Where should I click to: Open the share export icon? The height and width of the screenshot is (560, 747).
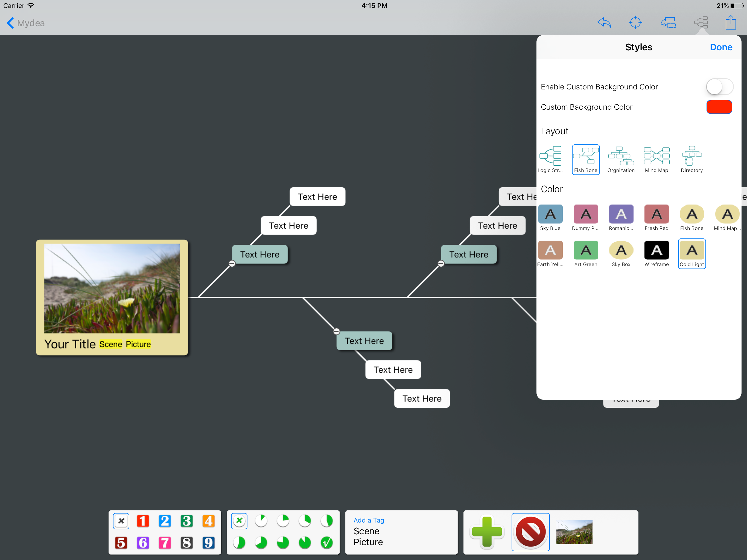[x=730, y=23]
